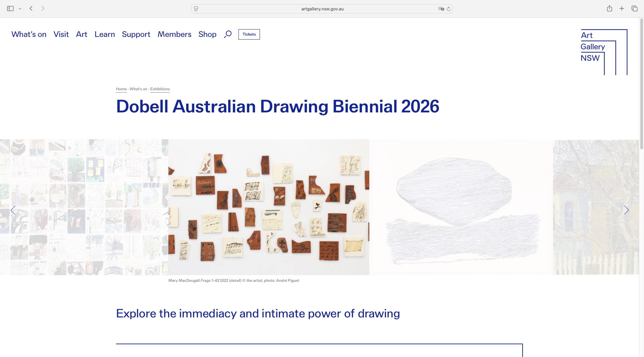Viewport: 644px width, 357px height.
Task: Show the next carousel image
Action: pos(626,210)
